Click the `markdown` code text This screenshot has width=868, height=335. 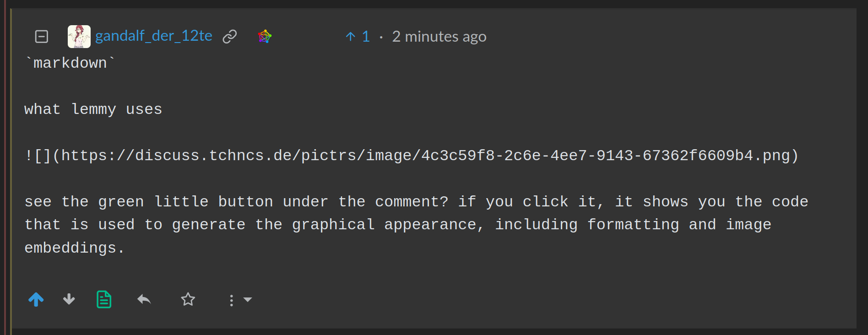click(70, 63)
